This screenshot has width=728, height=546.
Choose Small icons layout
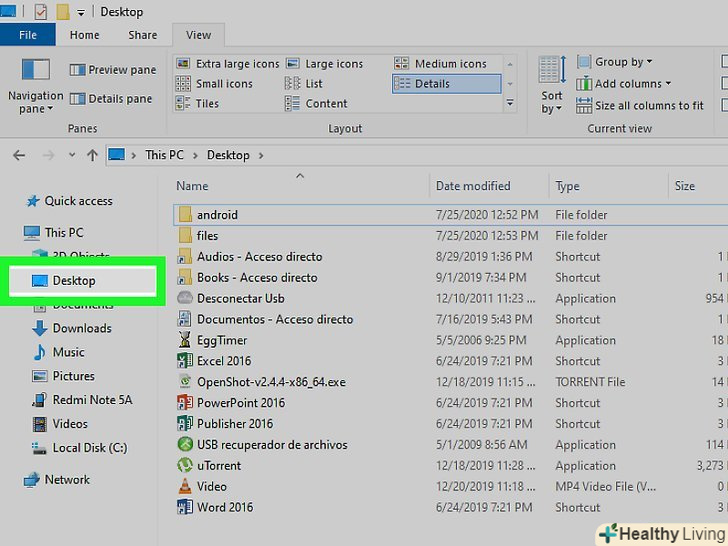click(x=214, y=84)
